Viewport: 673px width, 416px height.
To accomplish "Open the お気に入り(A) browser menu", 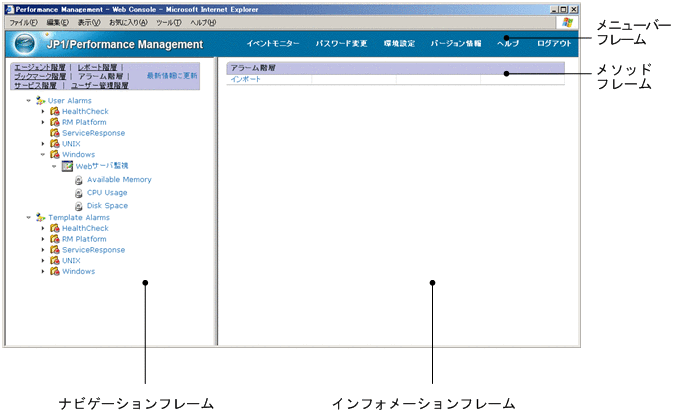I will click(128, 22).
